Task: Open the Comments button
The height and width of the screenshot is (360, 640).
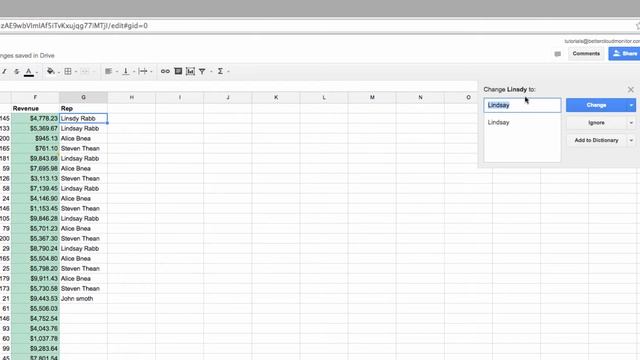Action: (x=586, y=53)
